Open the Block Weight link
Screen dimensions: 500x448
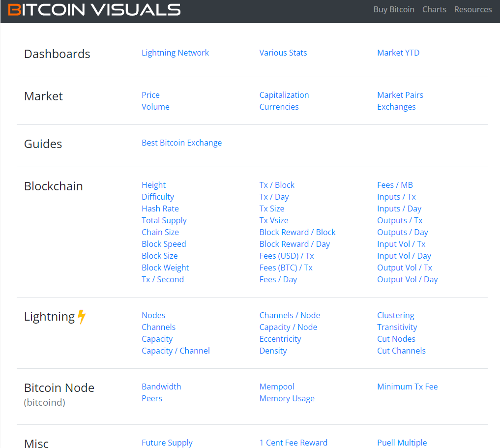click(x=165, y=268)
